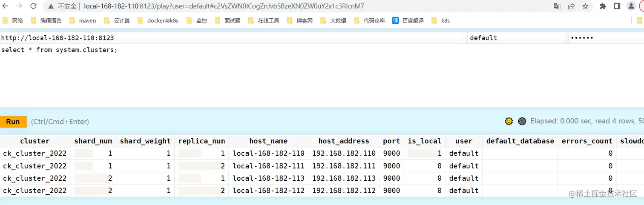This screenshot has height=205, width=644.
Task: Switch to dark theme moon icon
Action: (522, 122)
